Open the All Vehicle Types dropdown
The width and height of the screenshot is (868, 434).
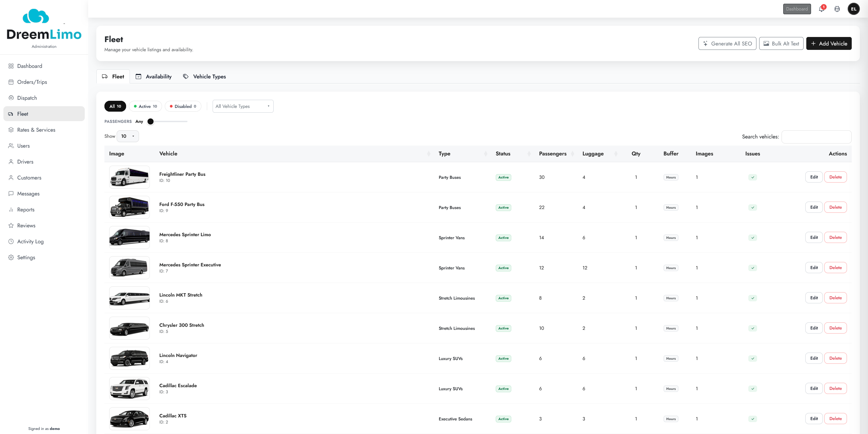[x=243, y=106]
